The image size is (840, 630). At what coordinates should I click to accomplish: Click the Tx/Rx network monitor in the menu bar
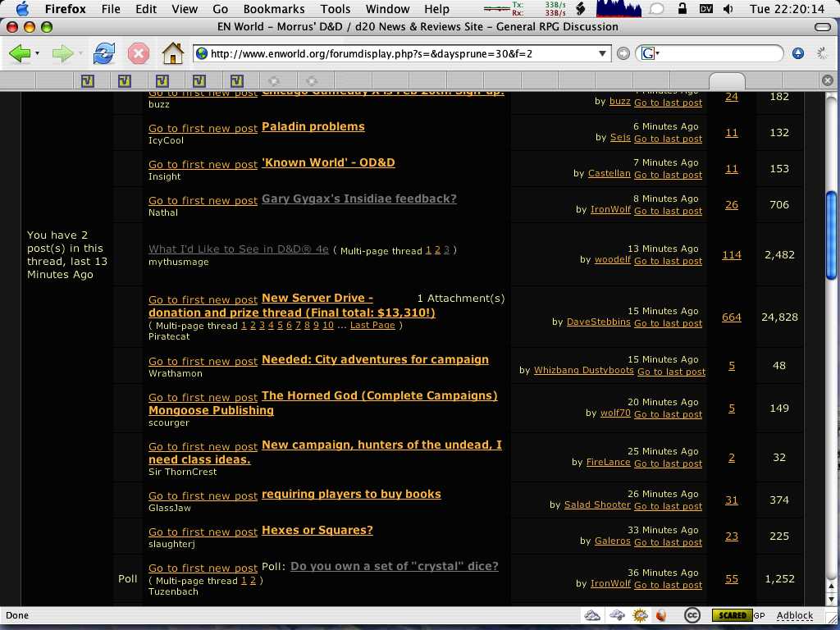(x=525, y=8)
